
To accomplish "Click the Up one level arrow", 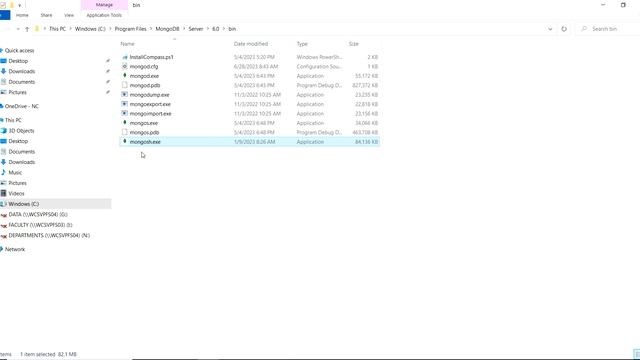I will (27, 29).
